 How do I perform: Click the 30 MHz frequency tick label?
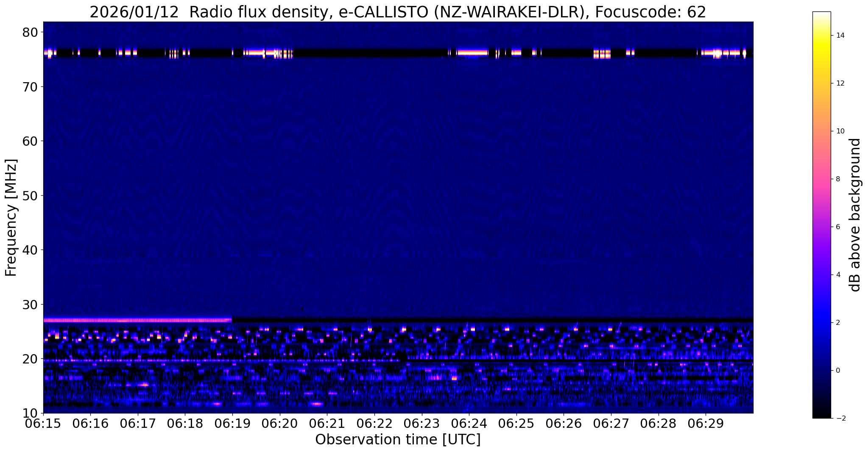[30, 305]
